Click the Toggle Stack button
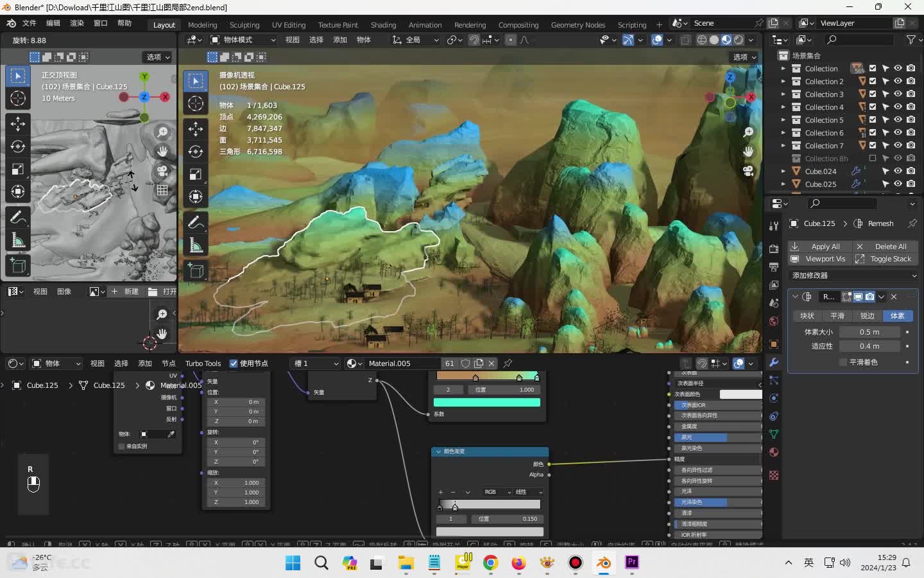 pos(886,259)
